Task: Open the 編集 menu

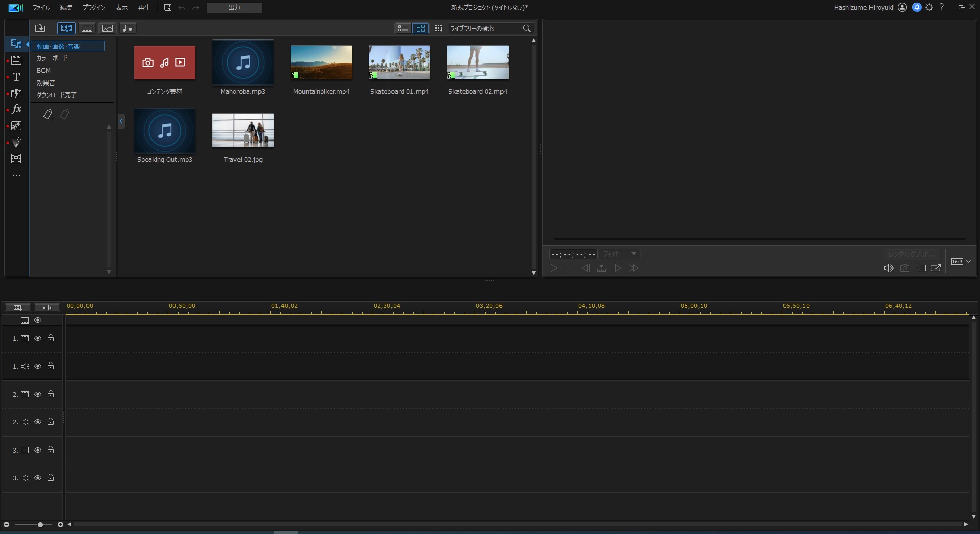Action: click(67, 8)
